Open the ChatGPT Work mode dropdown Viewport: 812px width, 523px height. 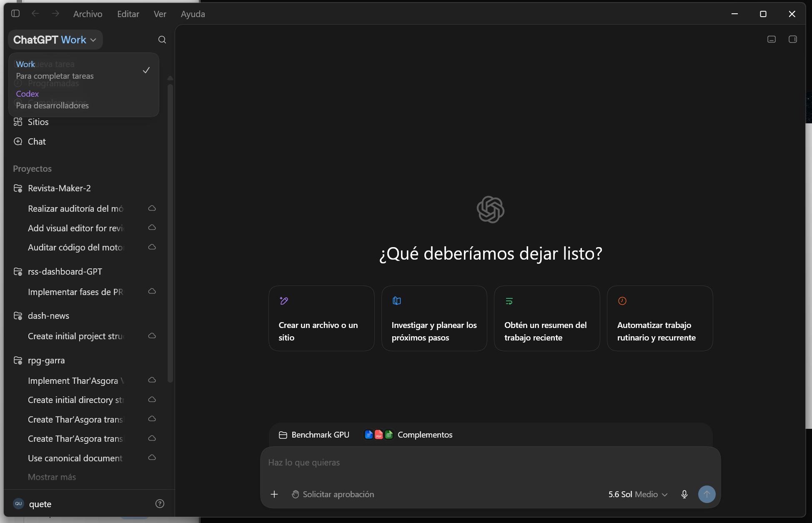[55, 40]
